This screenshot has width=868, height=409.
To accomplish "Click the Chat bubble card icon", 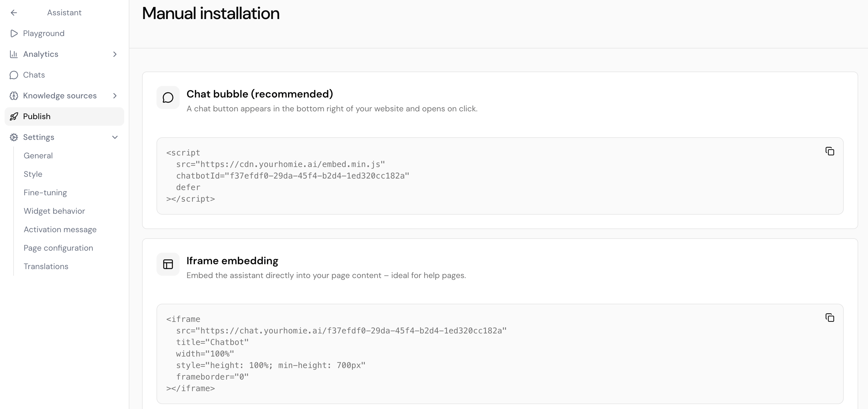I will click(168, 97).
